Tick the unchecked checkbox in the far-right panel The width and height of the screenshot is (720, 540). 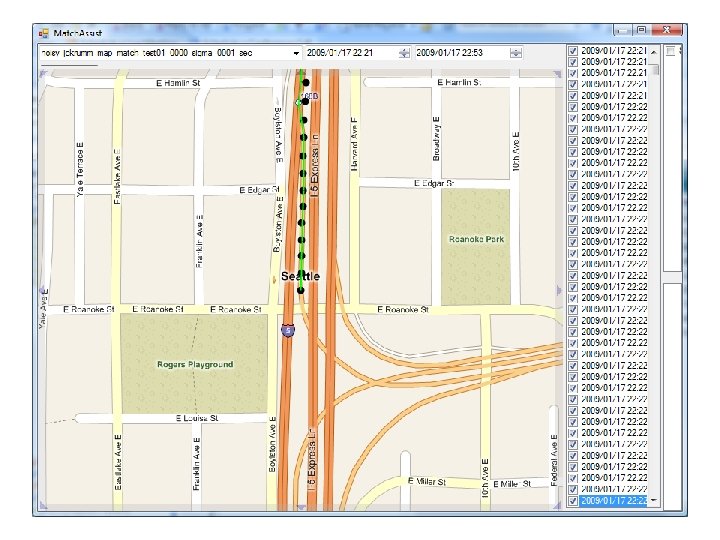click(x=670, y=51)
